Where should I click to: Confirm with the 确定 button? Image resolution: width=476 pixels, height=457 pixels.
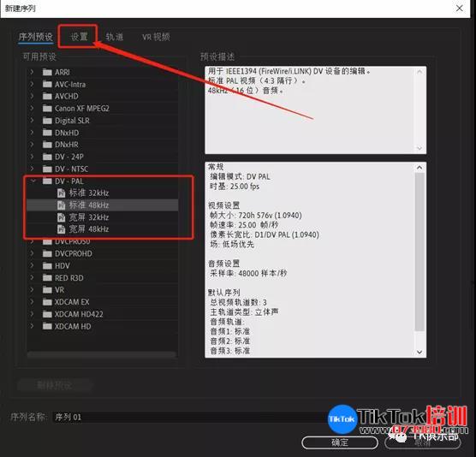pos(340,442)
